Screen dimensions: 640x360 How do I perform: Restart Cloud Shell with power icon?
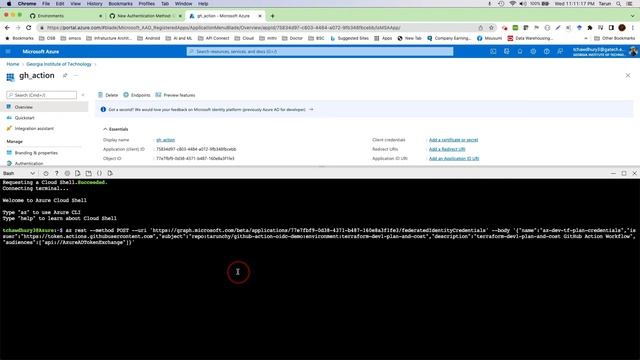point(46,173)
